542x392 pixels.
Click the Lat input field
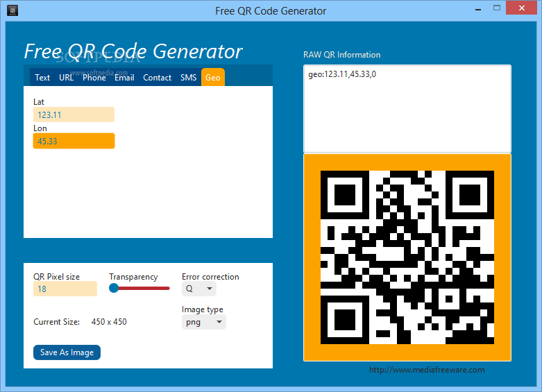tap(74, 114)
